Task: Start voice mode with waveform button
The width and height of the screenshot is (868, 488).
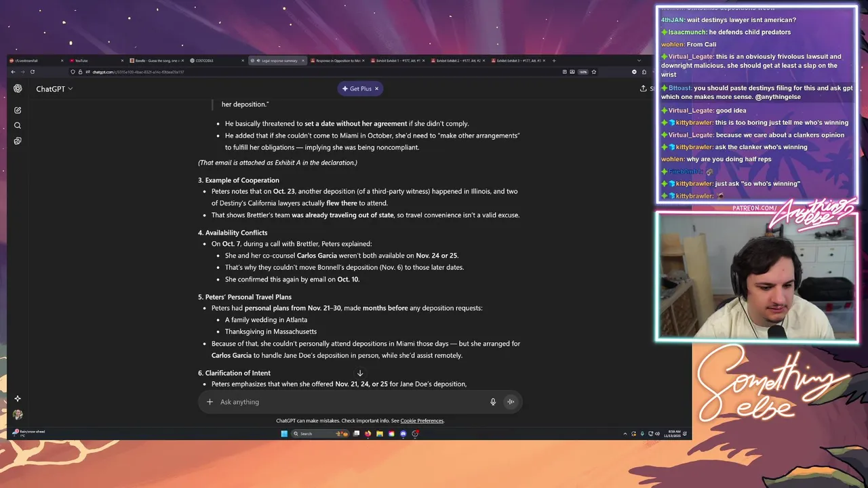Action: (511, 402)
